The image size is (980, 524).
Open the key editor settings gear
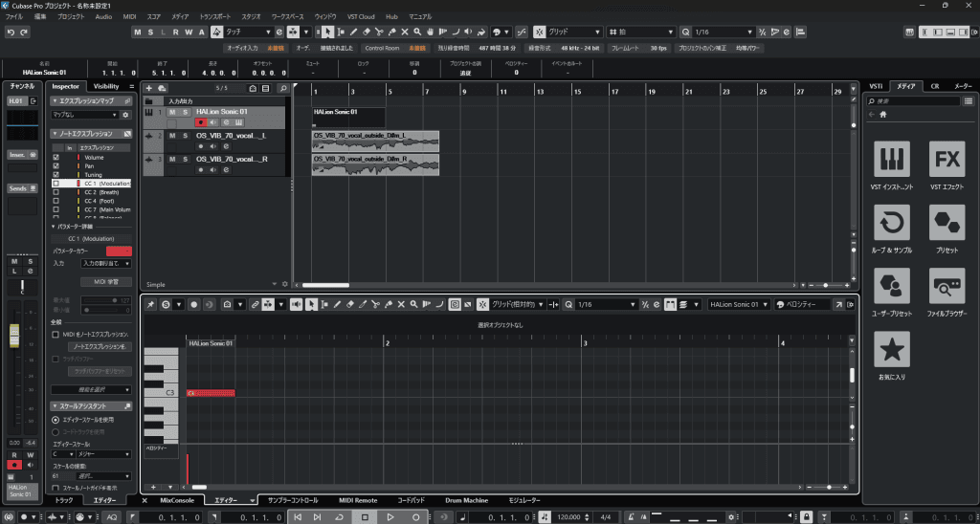pyautogui.click(x=850, y=305)
